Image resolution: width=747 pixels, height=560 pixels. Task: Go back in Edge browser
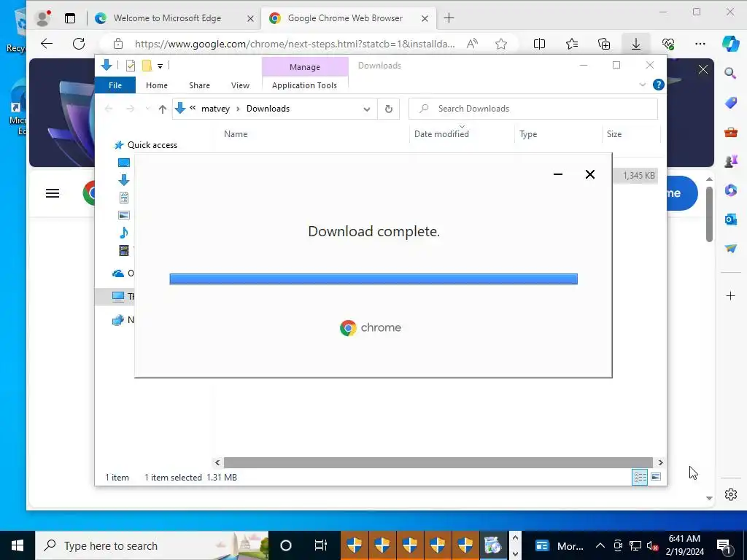point(46,44)
